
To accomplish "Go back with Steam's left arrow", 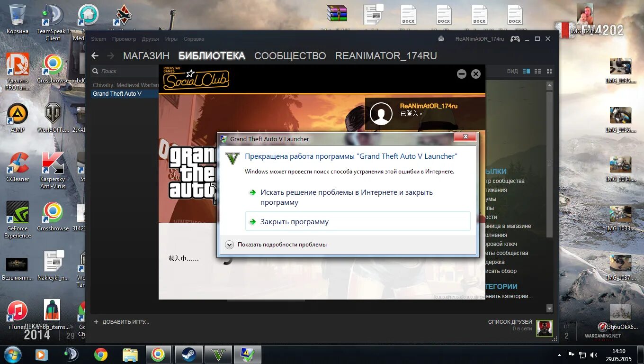I will [95, 56].
